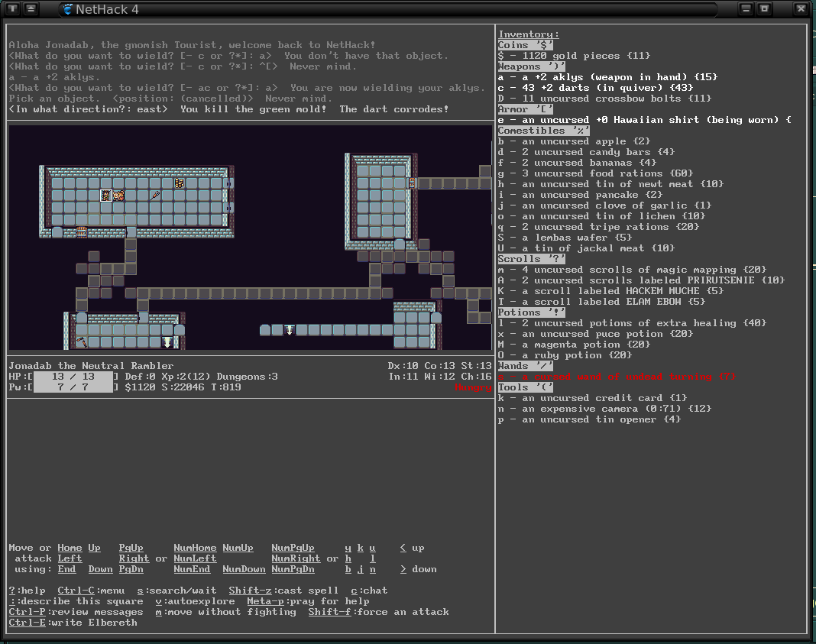Select the lembas wafer row
The height and width of the screenshot is (644, 816).
565,238
